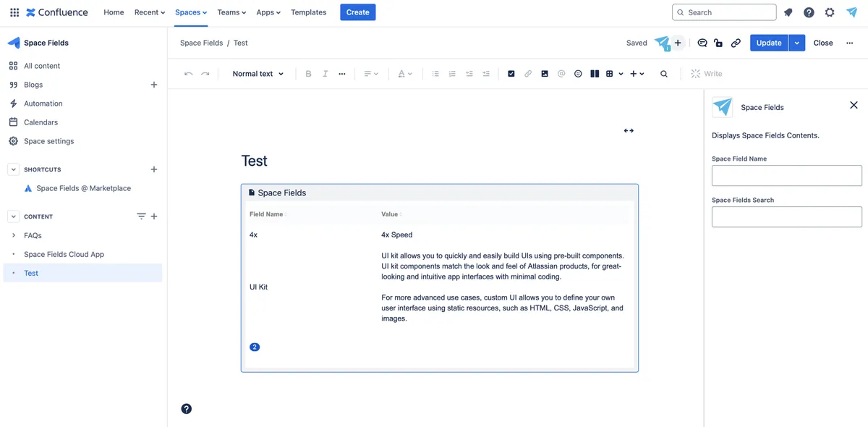Click the indent icon
This screenshot has height=427, width=868.
486,74
